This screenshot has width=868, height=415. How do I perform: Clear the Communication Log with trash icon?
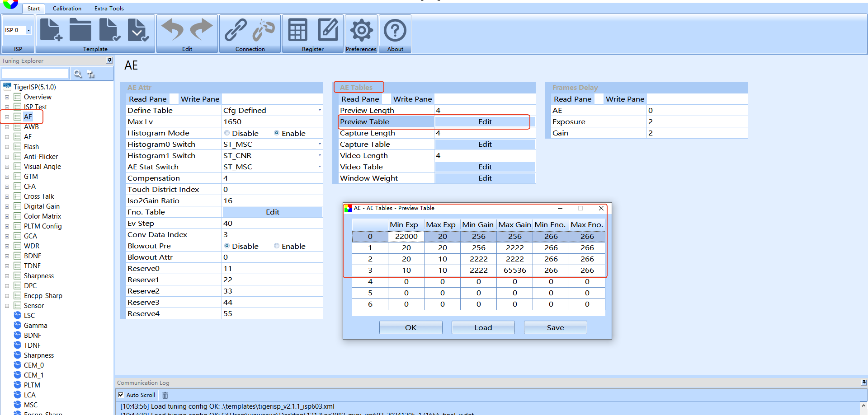[x=165, y=395]
